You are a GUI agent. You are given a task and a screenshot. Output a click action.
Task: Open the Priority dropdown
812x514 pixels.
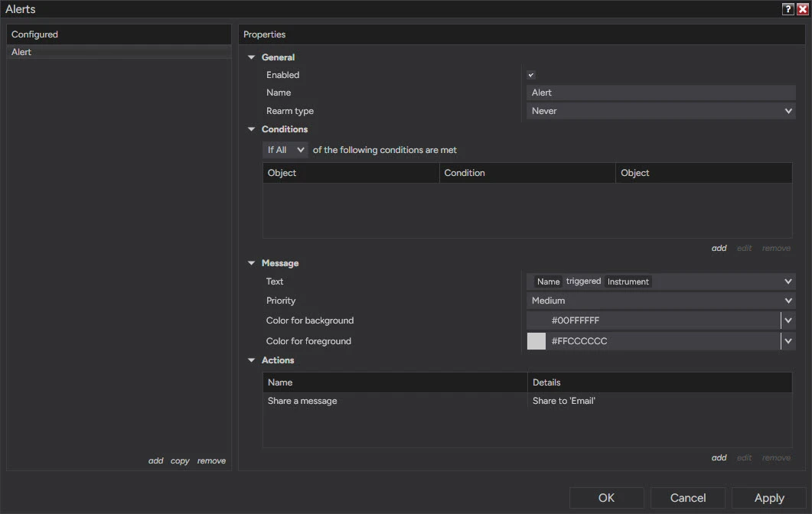coord(660,301)
